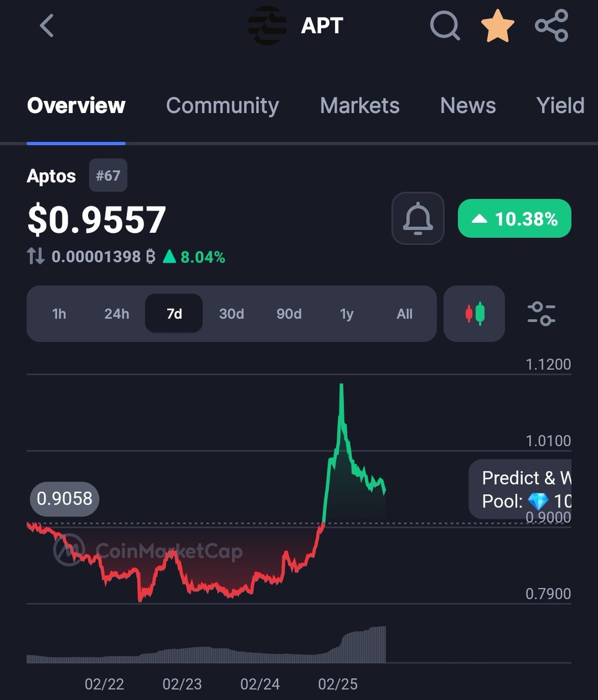The width and height of the screenshot is (598, 700).
Task: Toggle the favorite star for APT
Action: [497, 26]
